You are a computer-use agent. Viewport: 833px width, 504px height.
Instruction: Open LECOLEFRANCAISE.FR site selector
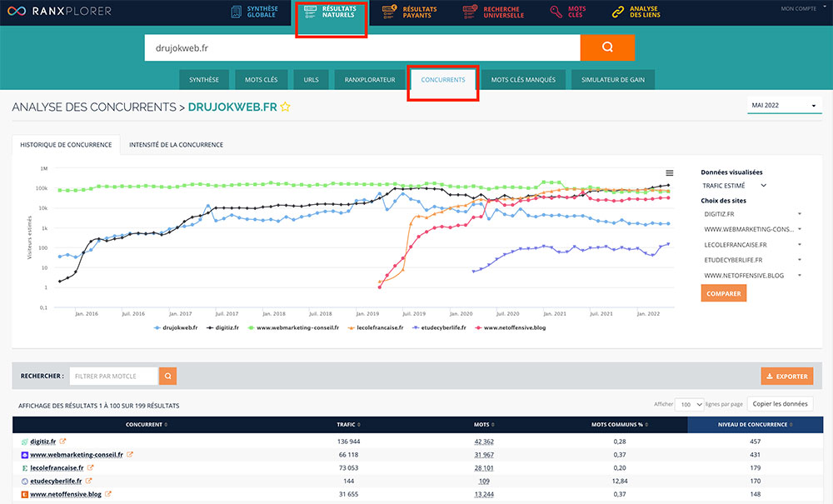click(x=753, y=245)
